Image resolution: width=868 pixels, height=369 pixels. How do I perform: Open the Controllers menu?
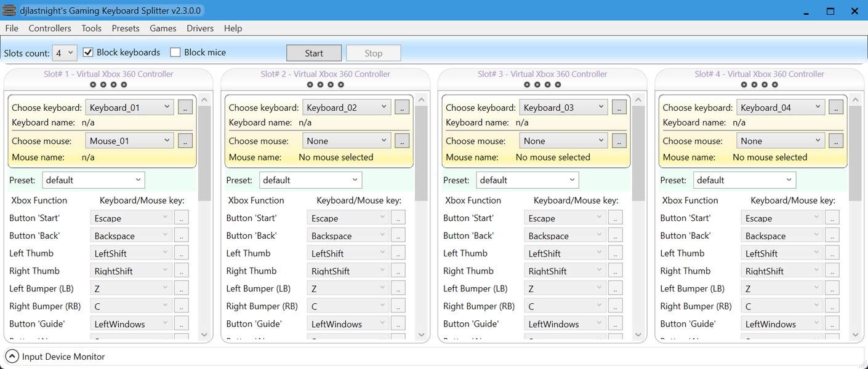pyautogui.click(x=50, y=28)
